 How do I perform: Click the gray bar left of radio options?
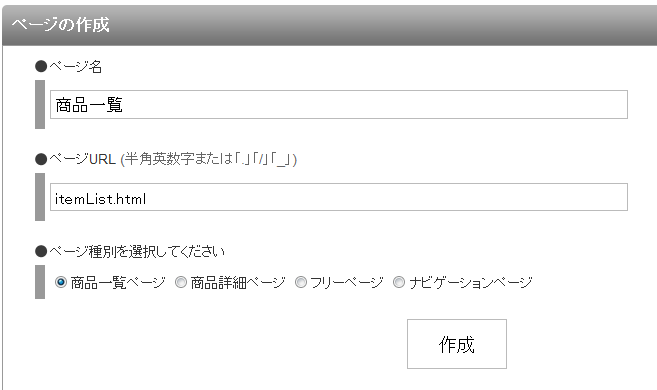(x=40, y=282)
